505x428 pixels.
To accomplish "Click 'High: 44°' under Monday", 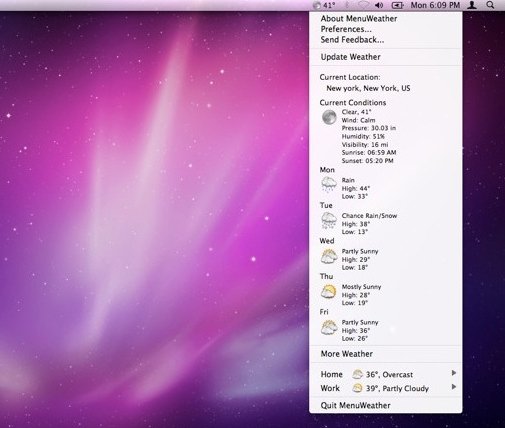I will (x=356, y=188).
